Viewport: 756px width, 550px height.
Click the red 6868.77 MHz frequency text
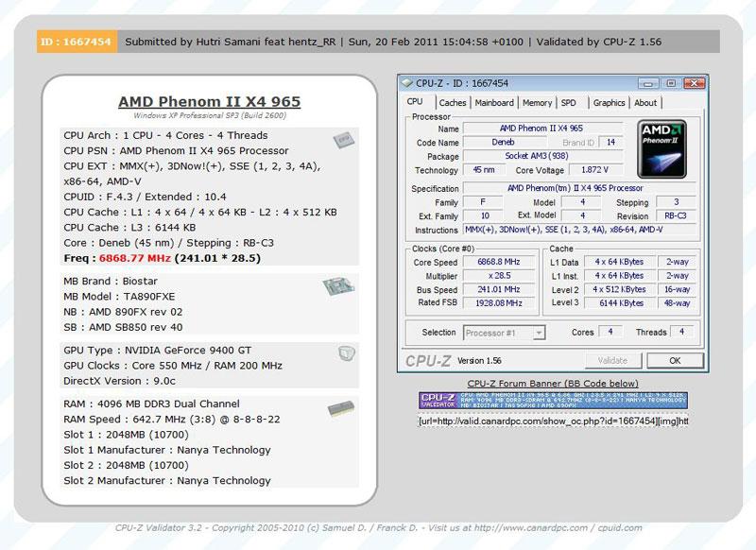pos(135,258)
